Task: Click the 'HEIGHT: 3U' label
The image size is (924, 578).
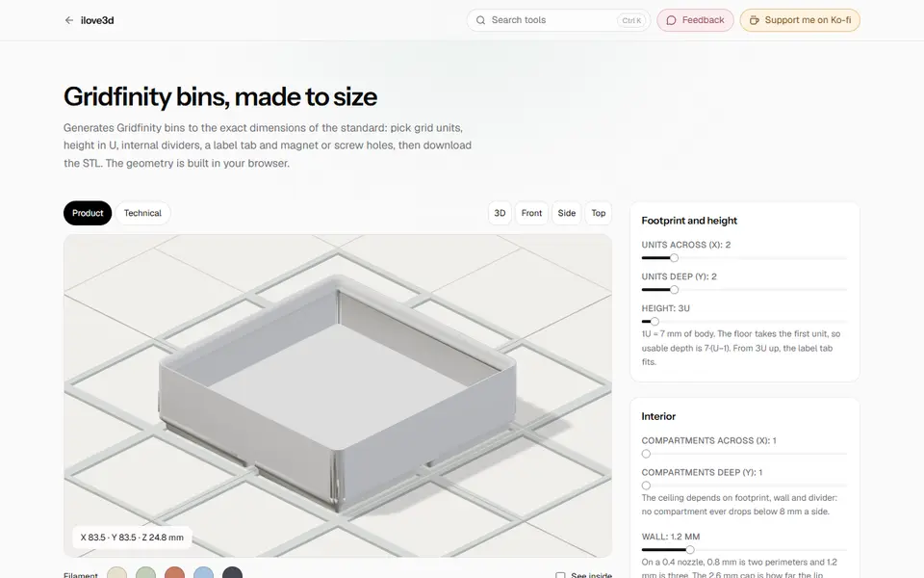Action: pyautogui.click(x=665, y=308)
